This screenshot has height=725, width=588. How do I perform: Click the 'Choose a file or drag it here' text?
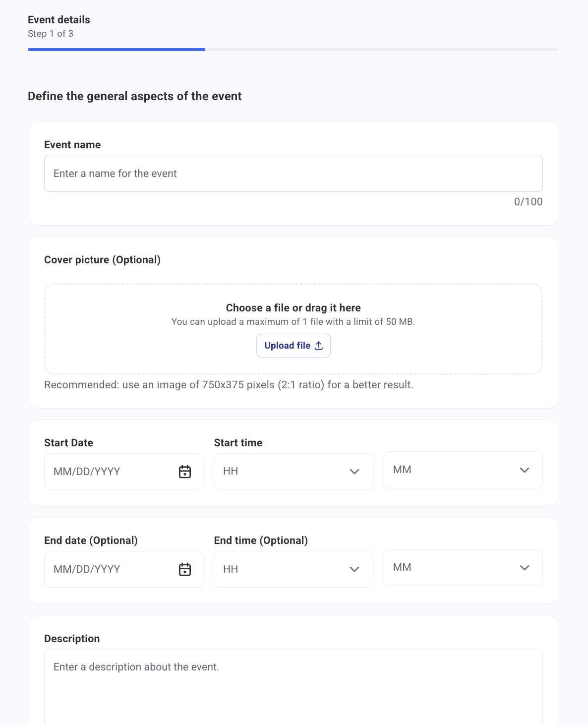tap(293, 308)
